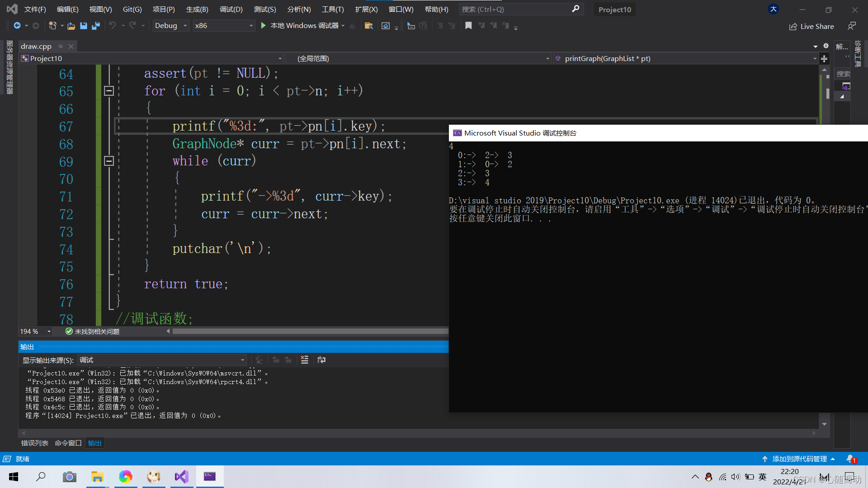The width and height of the screenshot is (868, 488).
Task: Toggle word wrap in output panel
Action: tap(321, 360)
